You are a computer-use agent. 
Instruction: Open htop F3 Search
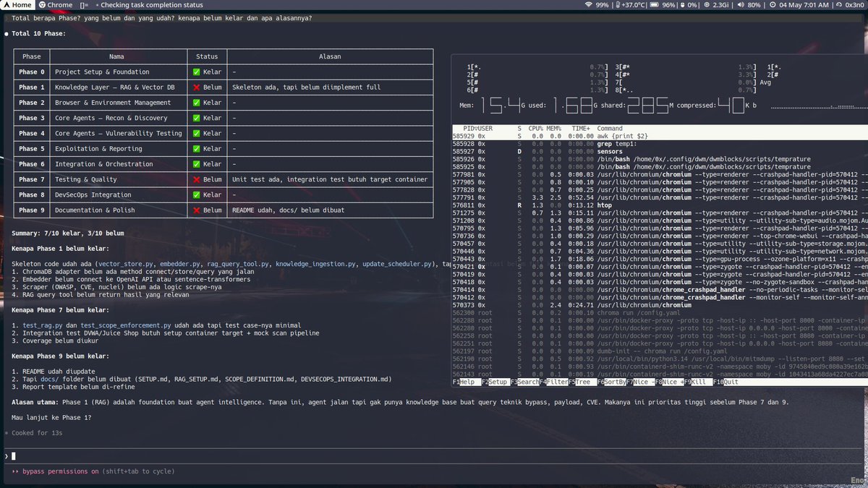pos(524,382)
